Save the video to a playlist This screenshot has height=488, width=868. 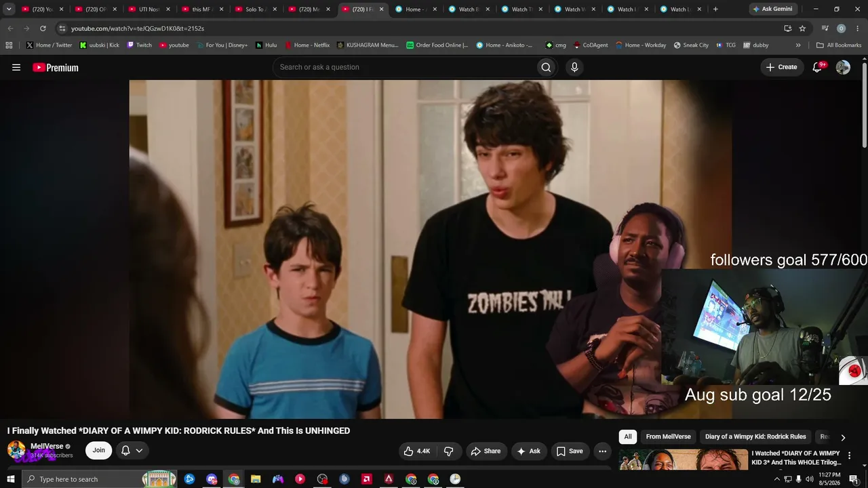click(570, 451)
